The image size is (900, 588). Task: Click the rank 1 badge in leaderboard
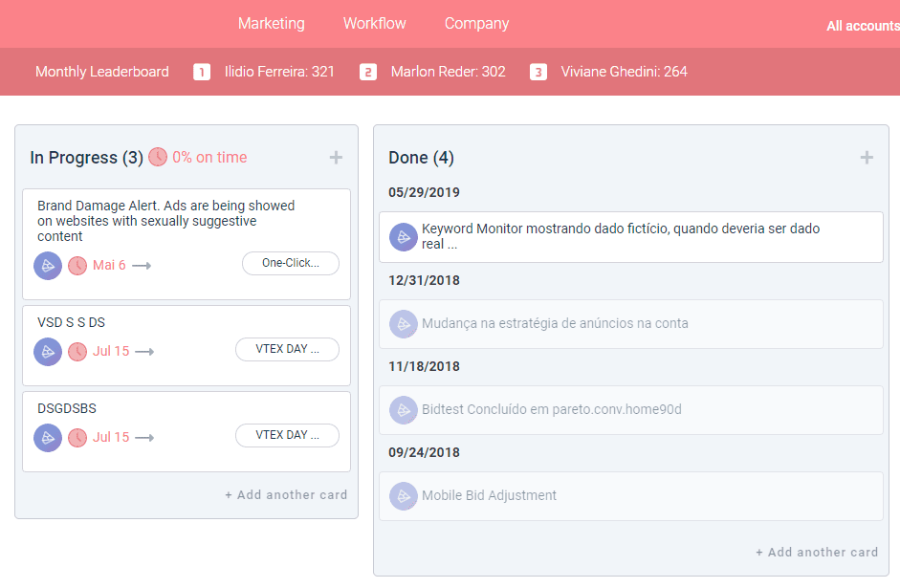click(x=202, y=72)
